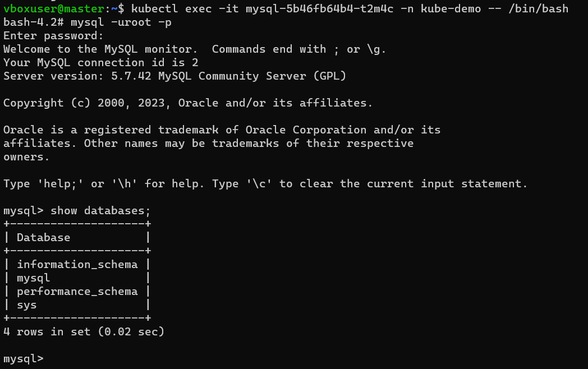This screenshot has height=369, width=588.
Task: Click the kube-demo namespace argument
Action: pyautogui.click(x=451, y=8)
